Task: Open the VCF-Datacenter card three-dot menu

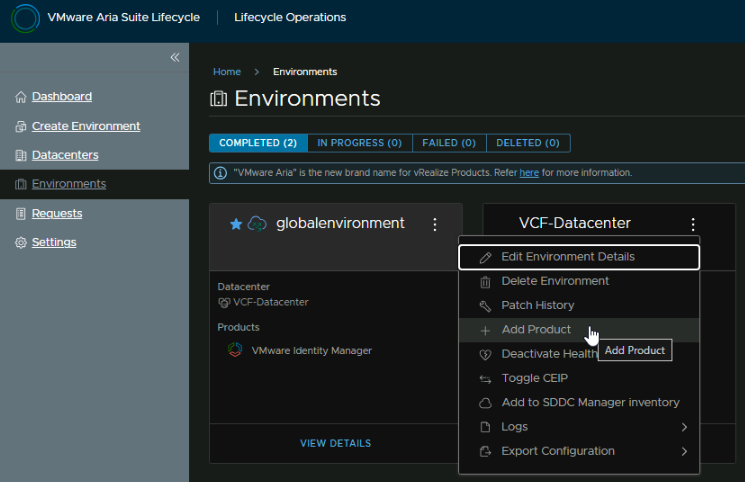Action: (693, 224)
